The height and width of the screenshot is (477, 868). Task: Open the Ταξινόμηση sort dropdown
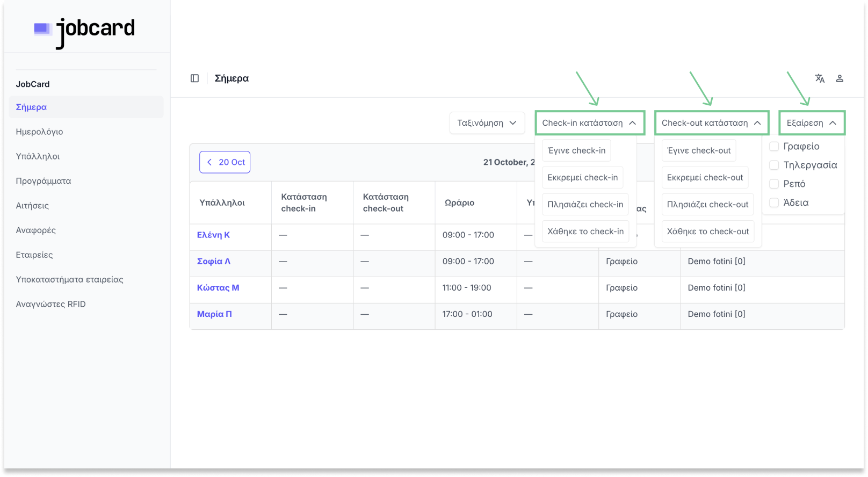(x=487, y=123)
